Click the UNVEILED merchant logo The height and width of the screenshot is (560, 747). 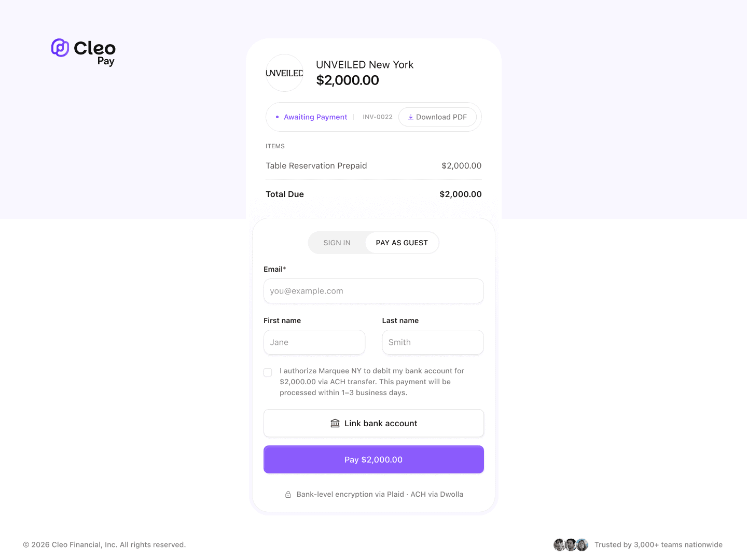284,73
